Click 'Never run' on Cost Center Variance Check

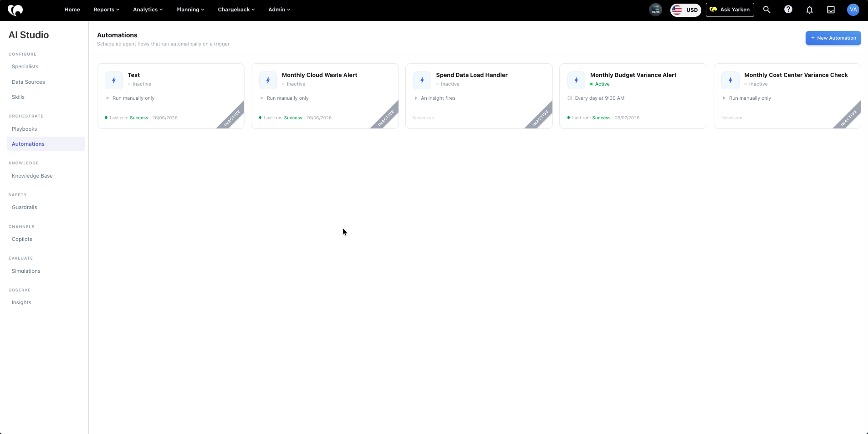coord(732,118)
